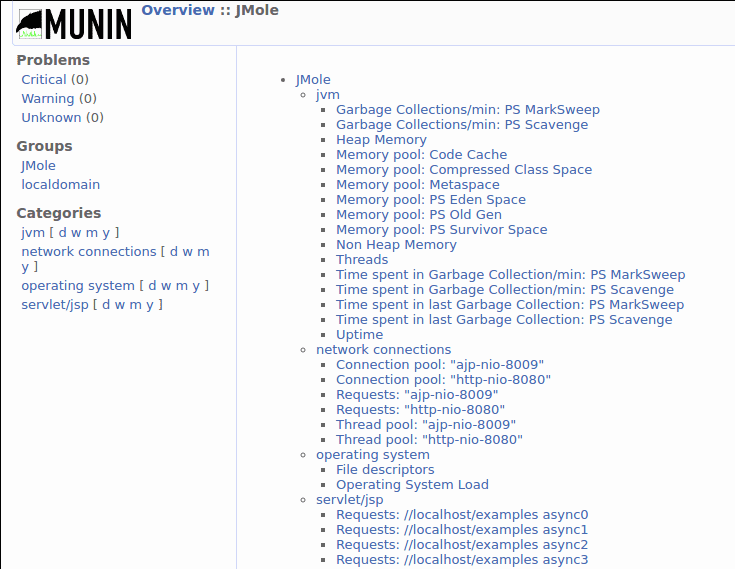The width and height of the screenshot is (735, 569).
Task: Open Garbage Collections/min: PS Scavenge
Action: point(462,125)
